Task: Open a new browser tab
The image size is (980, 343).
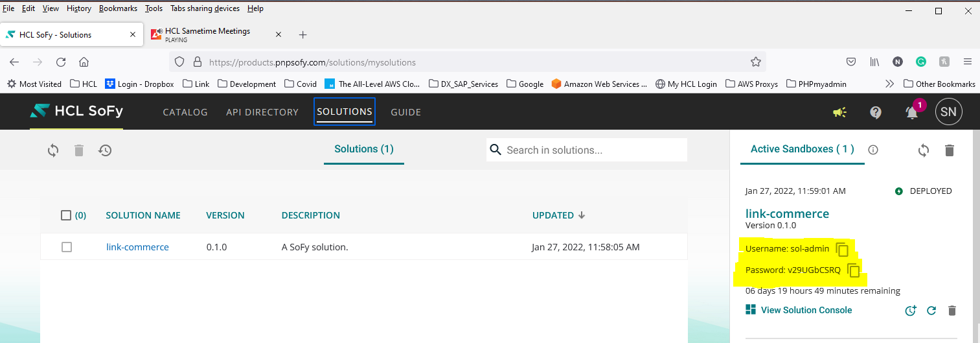Action: coord(302,35)
